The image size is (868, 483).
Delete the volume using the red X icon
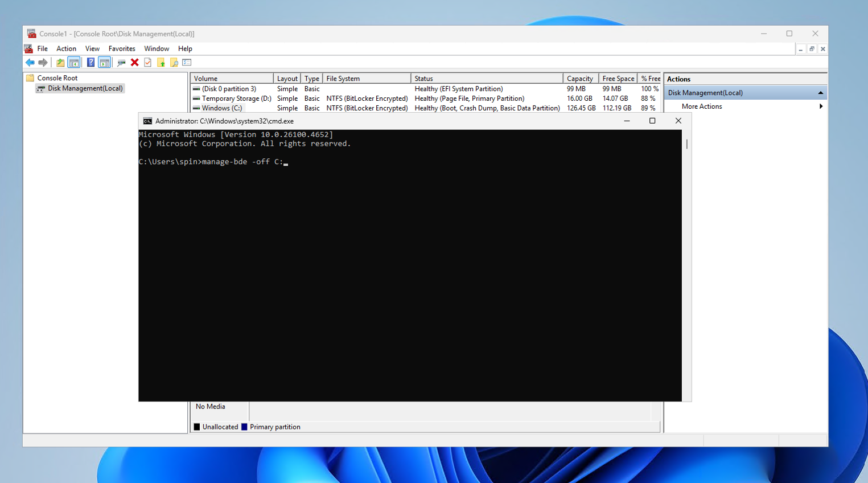(x=134, y=63)
